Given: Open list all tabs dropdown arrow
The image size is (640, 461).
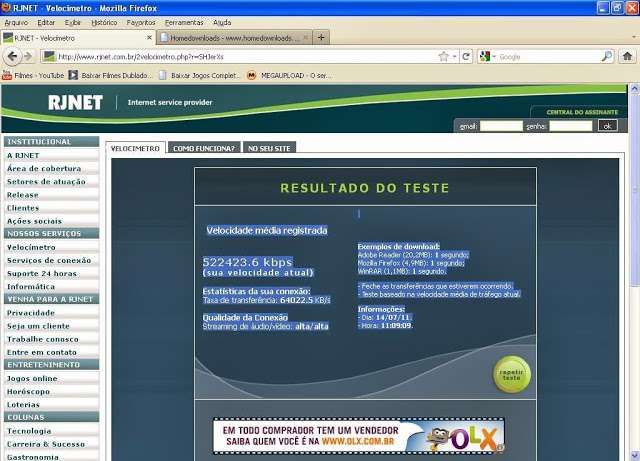Looking at the screenshot, I should point(633,38).
